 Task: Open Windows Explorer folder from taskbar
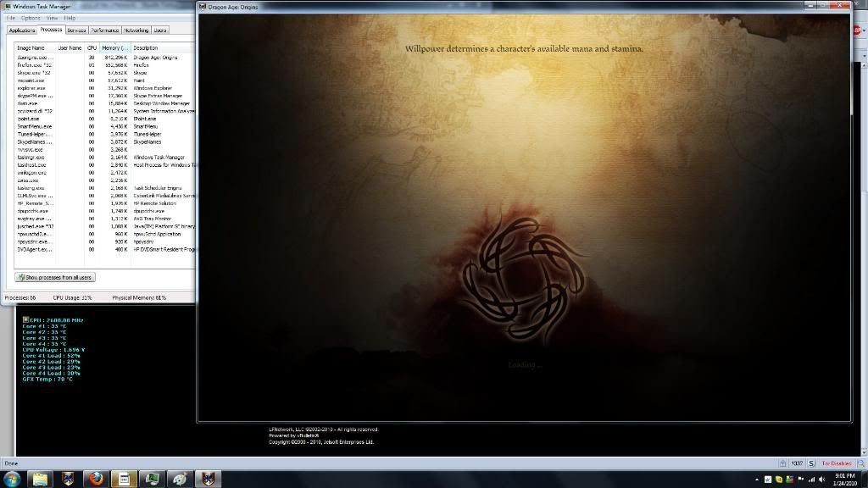click(x=40, y=480)
